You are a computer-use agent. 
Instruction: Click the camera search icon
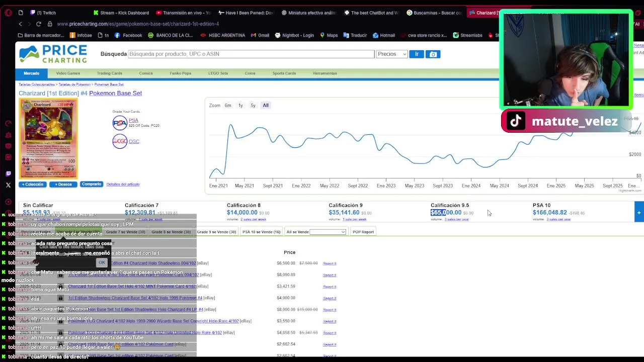point(433,54)
